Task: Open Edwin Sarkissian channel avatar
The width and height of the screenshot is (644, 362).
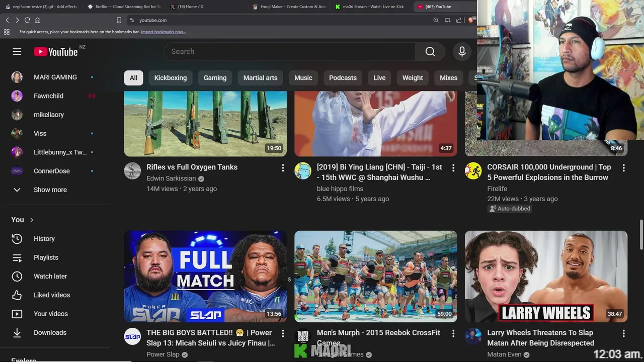Action: pyautogui.click(x=132, y=171)
